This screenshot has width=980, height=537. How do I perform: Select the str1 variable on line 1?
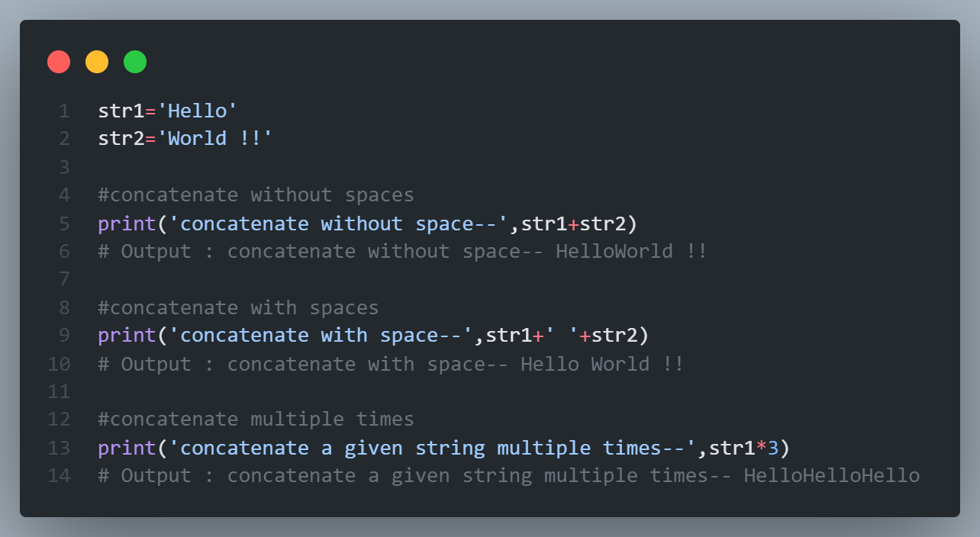pyautogui.click(x=121, y=111)
